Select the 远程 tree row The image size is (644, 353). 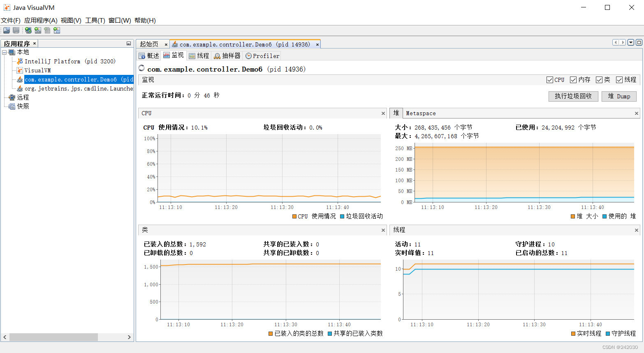tap(23, 98)
